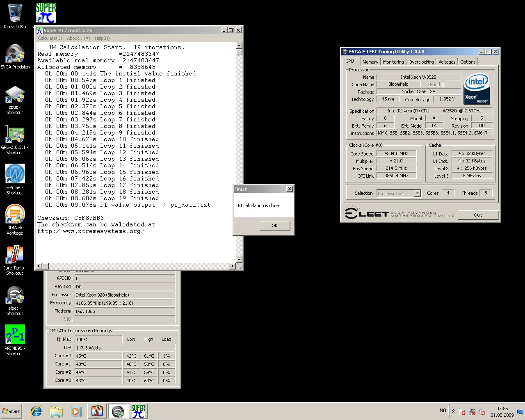This screenshot has width=525, height=420.
Task: Click the NO language indicator
Action: [x=443, y=411]
